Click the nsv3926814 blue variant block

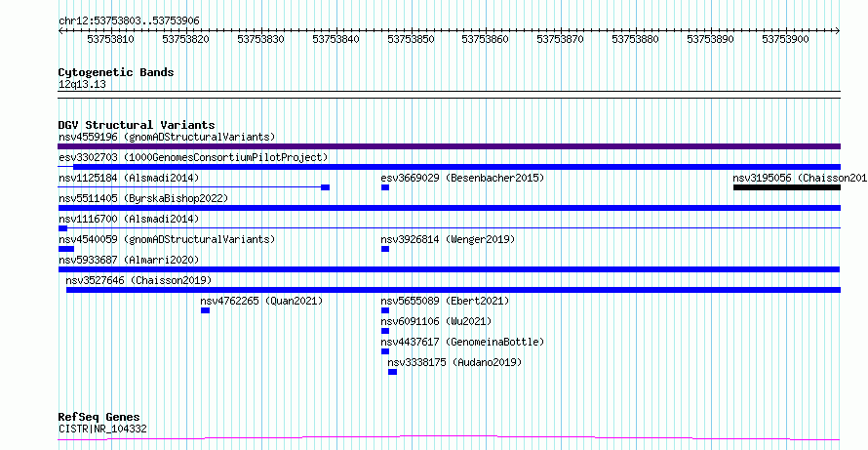tap(385, 249)
